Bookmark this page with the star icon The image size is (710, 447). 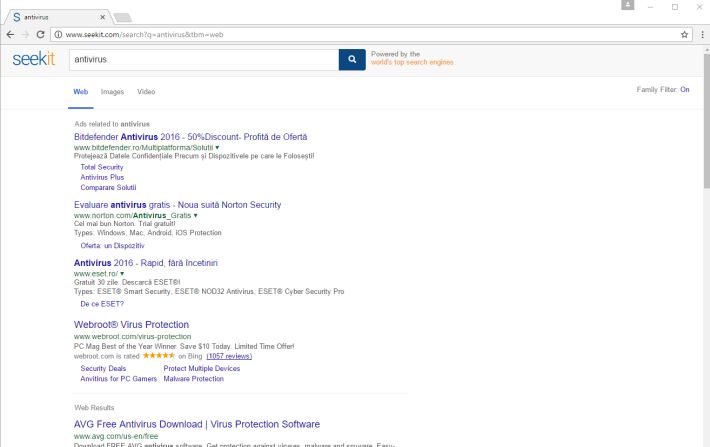(684, 34)
